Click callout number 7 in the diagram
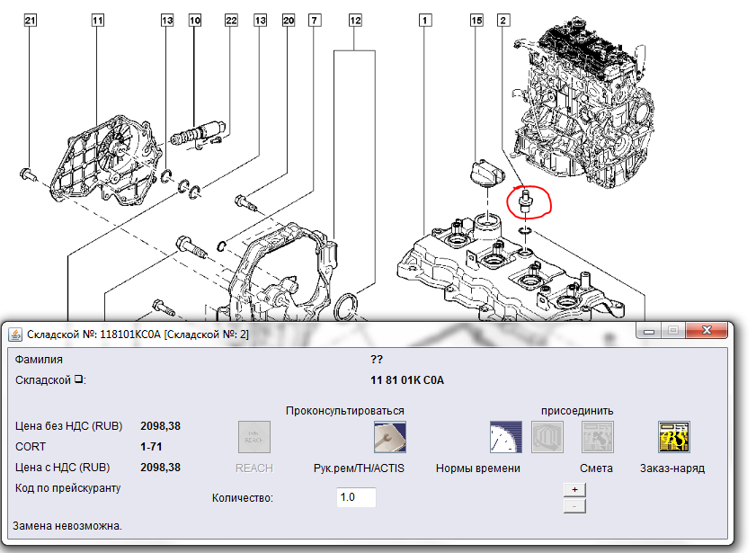The height and width of the screenshot is (553, 756). [315, 21]
